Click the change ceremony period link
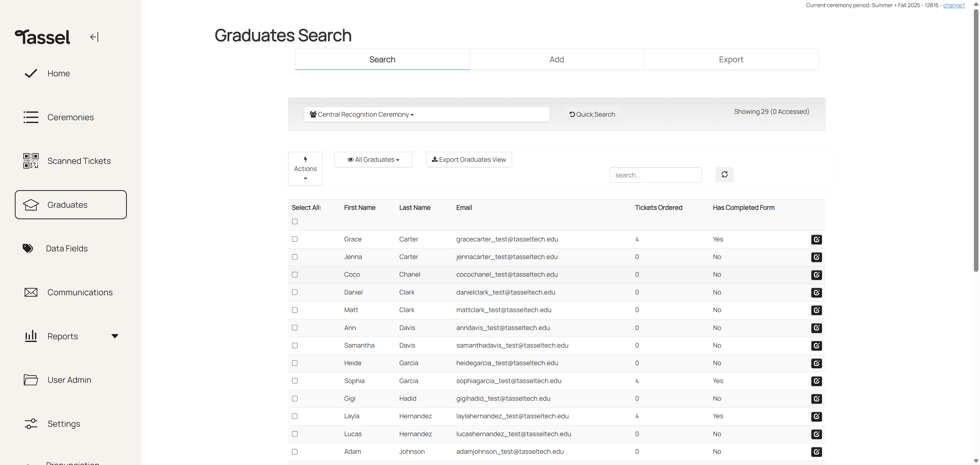 coord(954,5)
